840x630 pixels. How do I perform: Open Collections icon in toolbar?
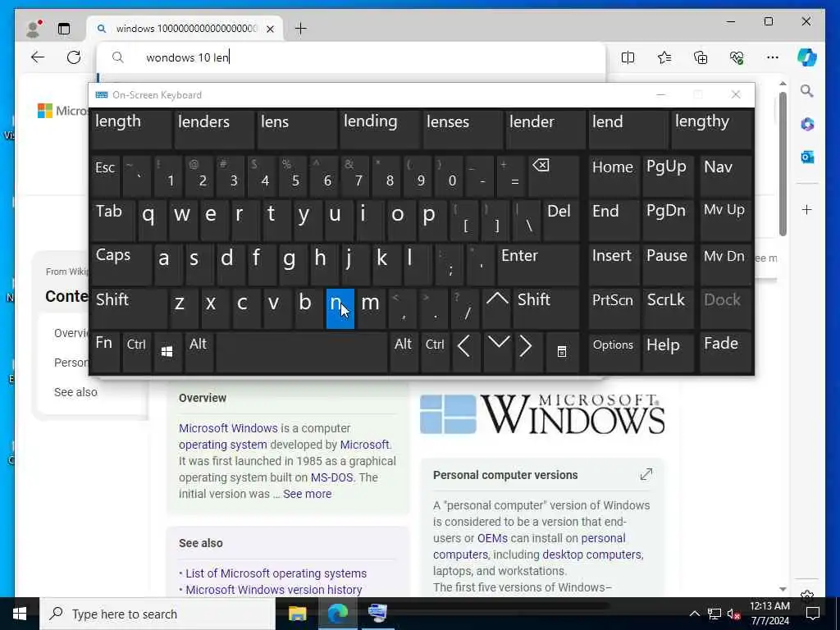701,57
